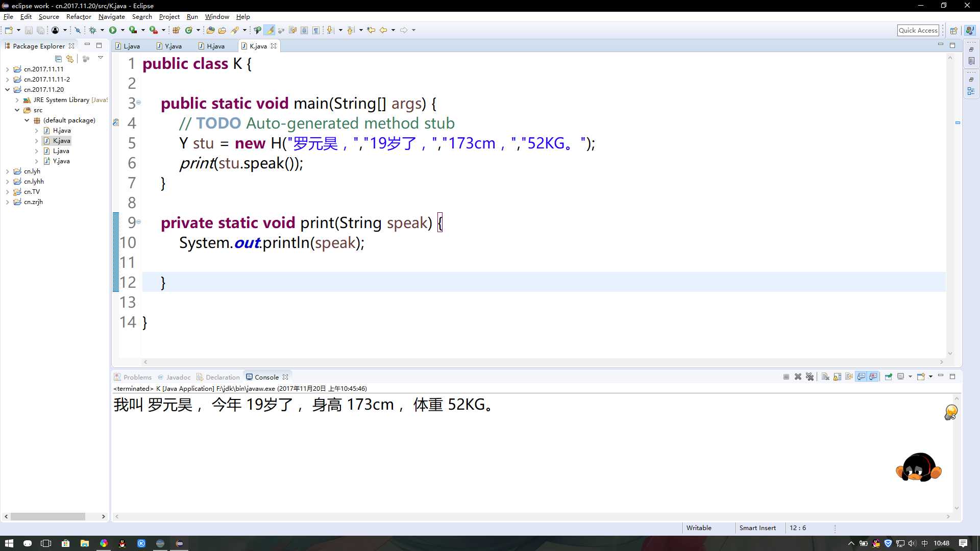Open the Declaration view tab

point(218,377)
